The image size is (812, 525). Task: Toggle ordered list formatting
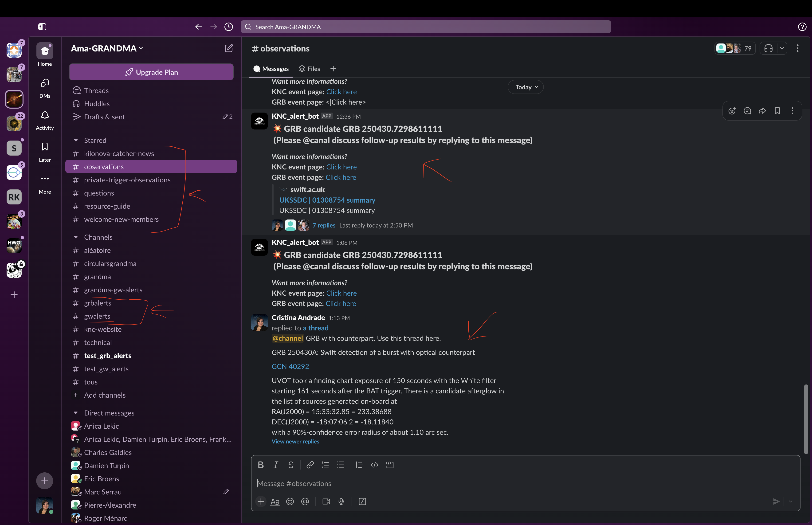coord(325,465)
